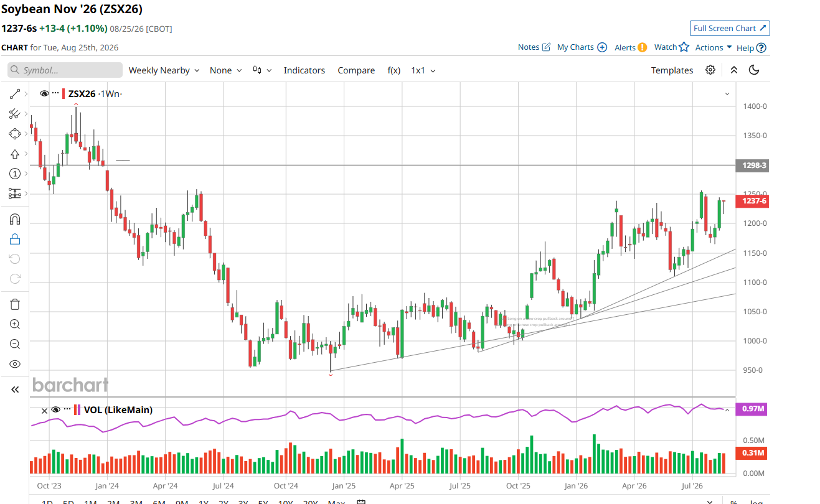Delete drawings with the trash icon
The width and height of the screenshot is (820, 504).
[x=15, y=304]
